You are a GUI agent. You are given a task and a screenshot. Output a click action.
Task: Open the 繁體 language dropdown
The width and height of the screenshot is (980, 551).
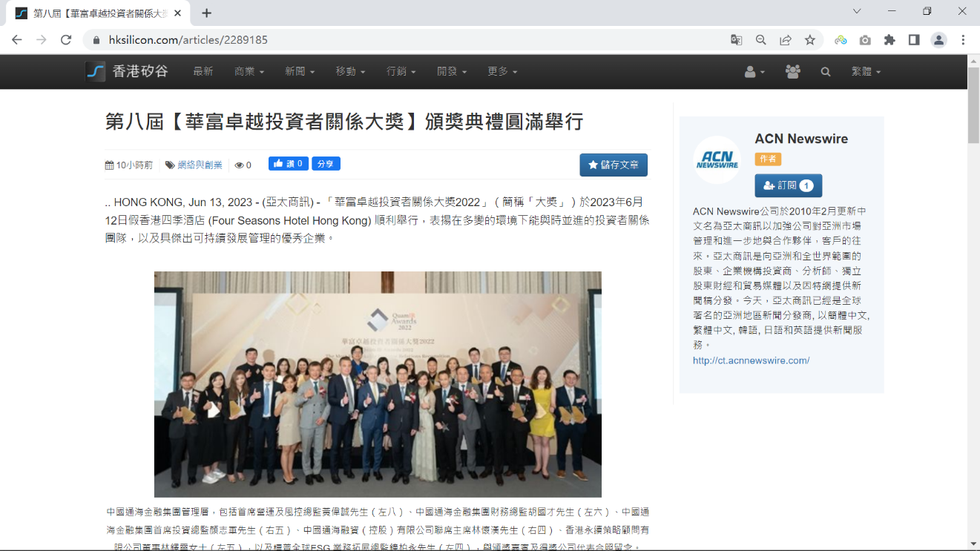click(x=866, y=72)
